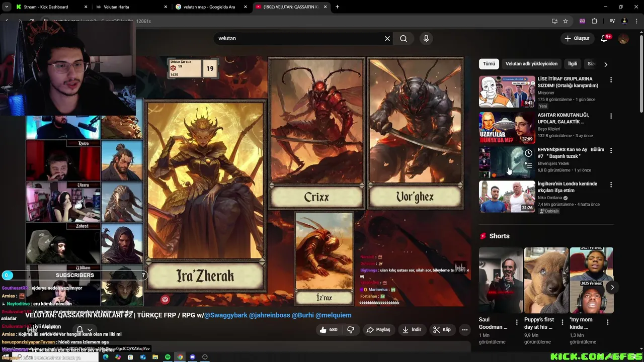Click the Oluştur create button
The height and width of the screenshot is (362, 644).
click(577, 38)
